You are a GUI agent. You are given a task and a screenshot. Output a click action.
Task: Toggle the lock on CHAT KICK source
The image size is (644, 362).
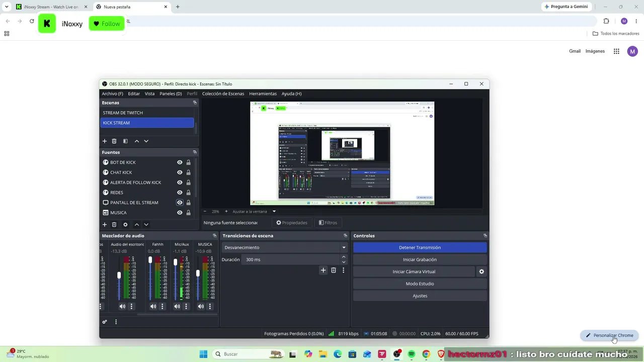(x=189, y=172)
